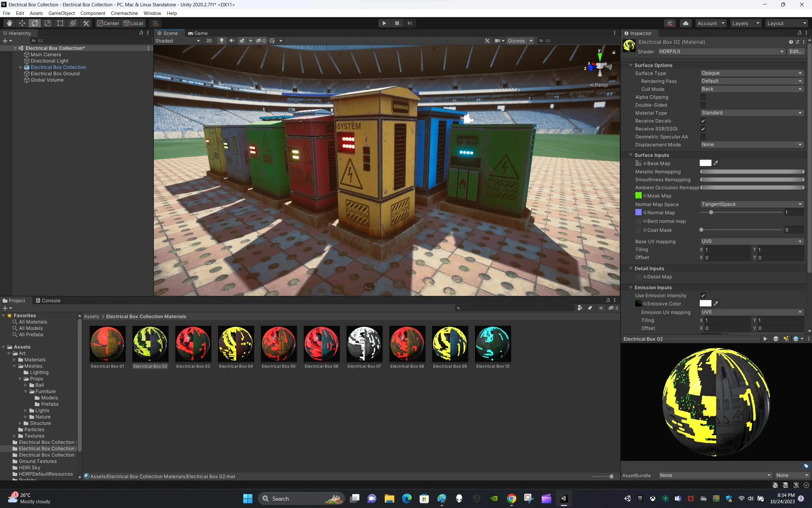Toggle scene lighting bulb icon
This screenshot has width=812, height=508.
point(221,41)
